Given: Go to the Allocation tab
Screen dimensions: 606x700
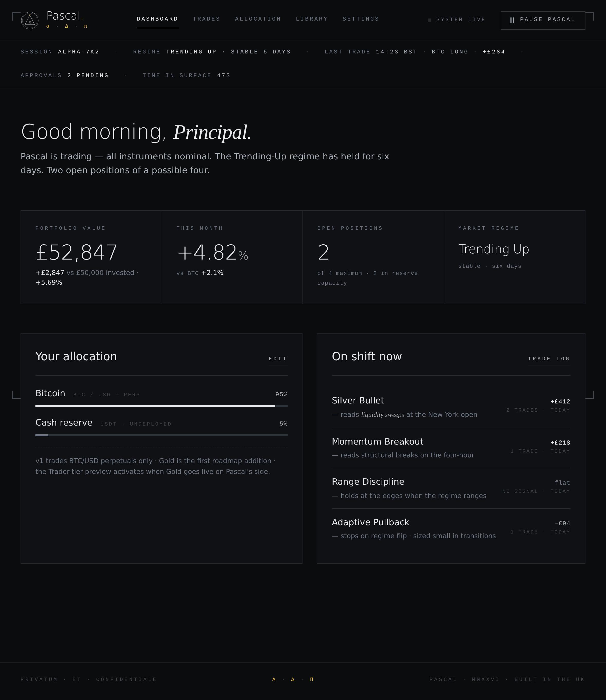Looking at the screenshot, I should (258, 19).
